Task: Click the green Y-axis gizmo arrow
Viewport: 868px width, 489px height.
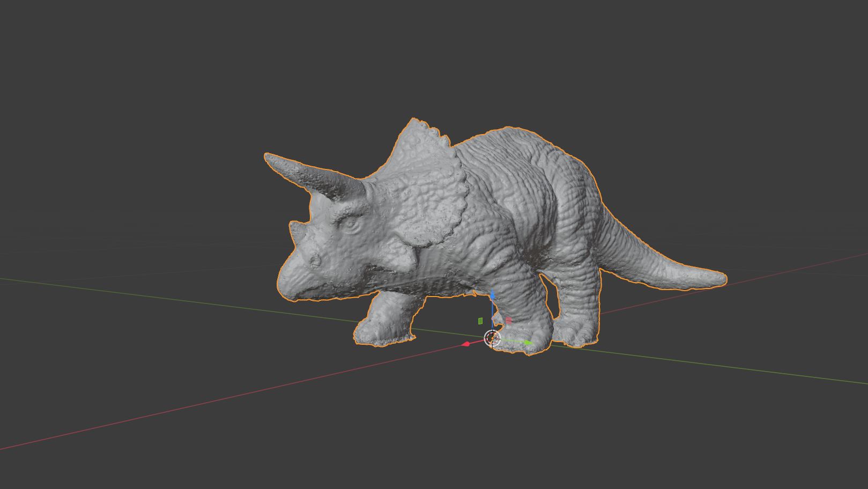Action: point(529,343)
